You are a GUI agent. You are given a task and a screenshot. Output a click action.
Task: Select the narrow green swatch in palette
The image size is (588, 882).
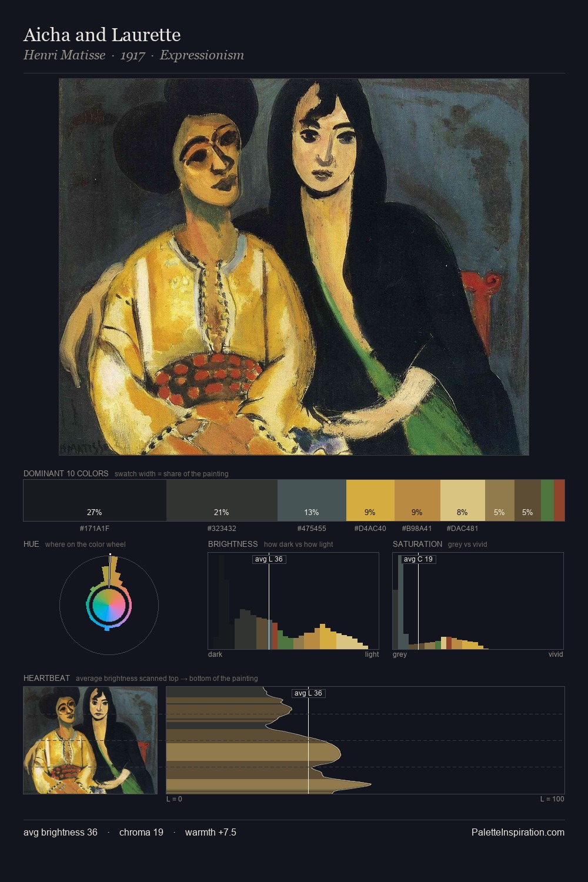[x=547, y=500]
